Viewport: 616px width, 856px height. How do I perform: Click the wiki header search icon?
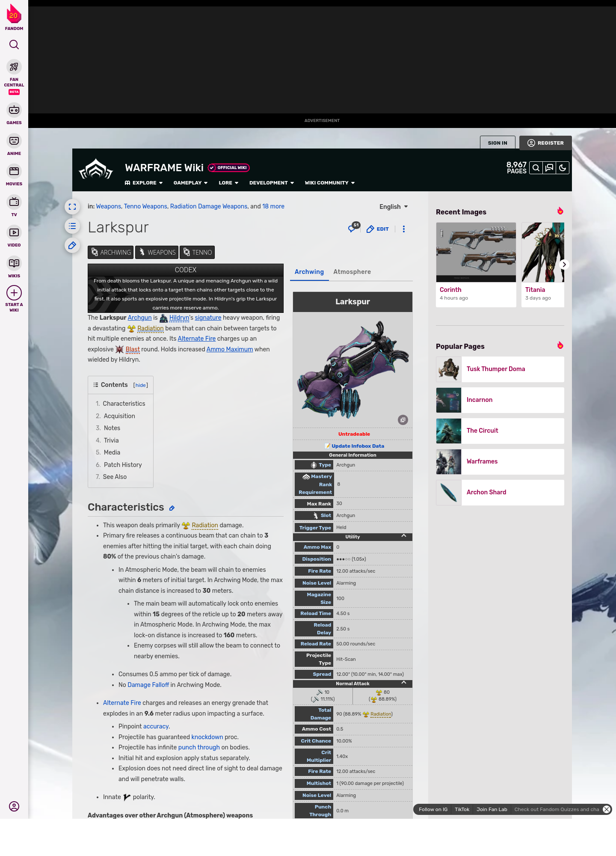pyautogui.click(x=536, y=168)
